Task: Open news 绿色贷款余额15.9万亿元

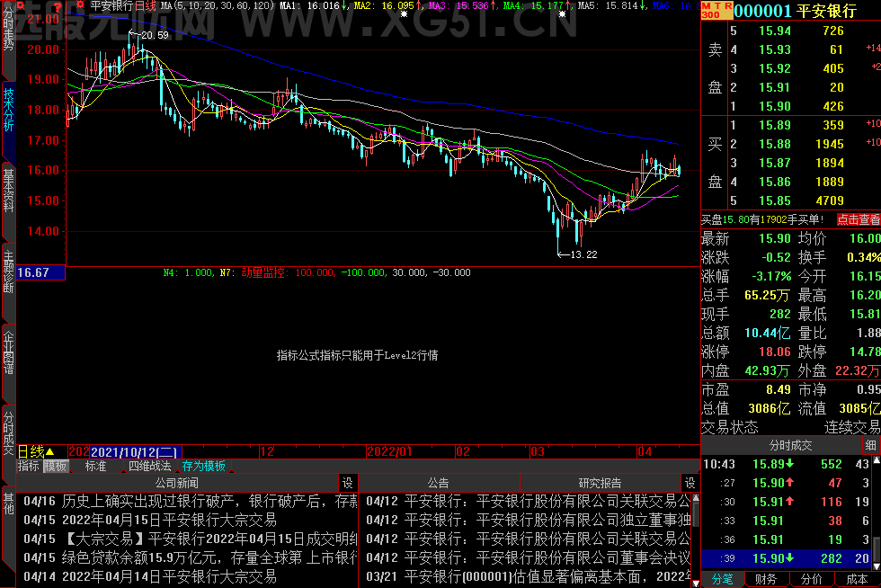Action: click(190, 557)
